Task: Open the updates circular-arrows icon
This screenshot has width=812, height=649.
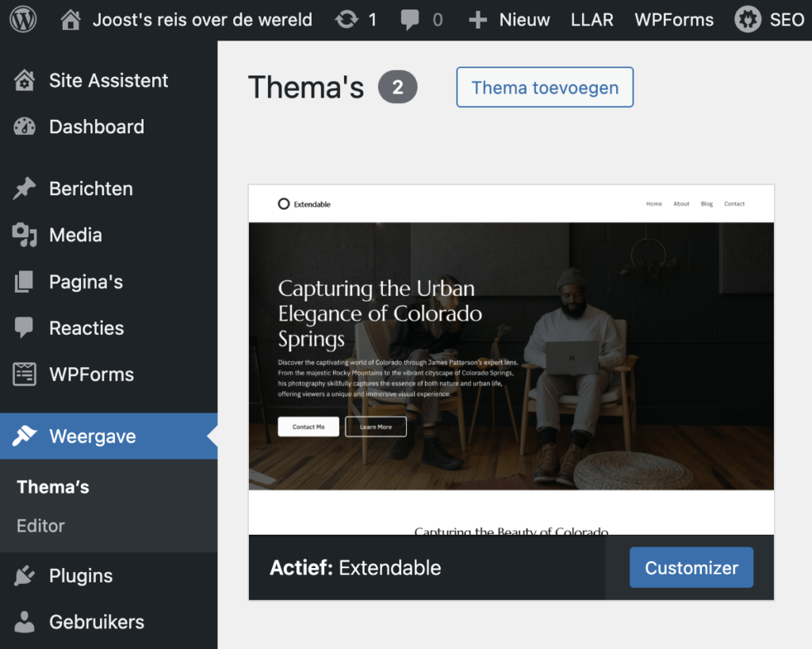Action: [347, 20]
